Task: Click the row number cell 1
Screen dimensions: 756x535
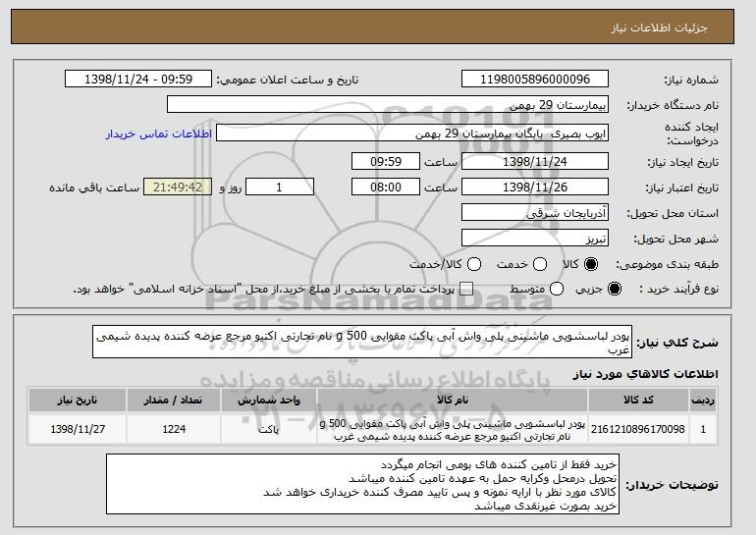Action: click(x=703, y=429)
